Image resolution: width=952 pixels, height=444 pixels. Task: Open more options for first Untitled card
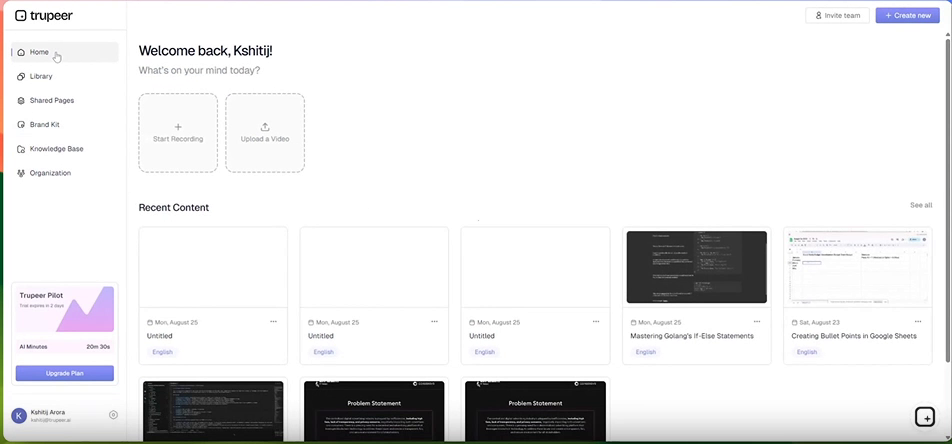273,321
